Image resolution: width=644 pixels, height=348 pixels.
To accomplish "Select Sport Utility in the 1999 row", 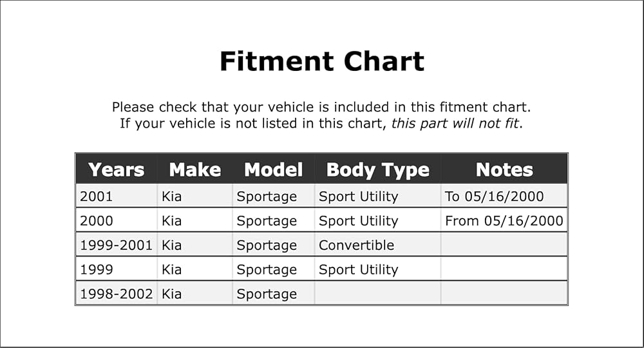I will click(x=377, y=269).
